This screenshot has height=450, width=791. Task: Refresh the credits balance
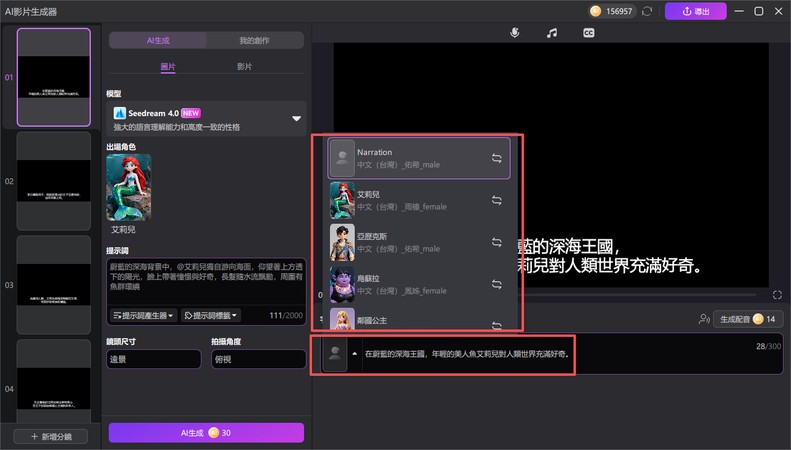647,11
